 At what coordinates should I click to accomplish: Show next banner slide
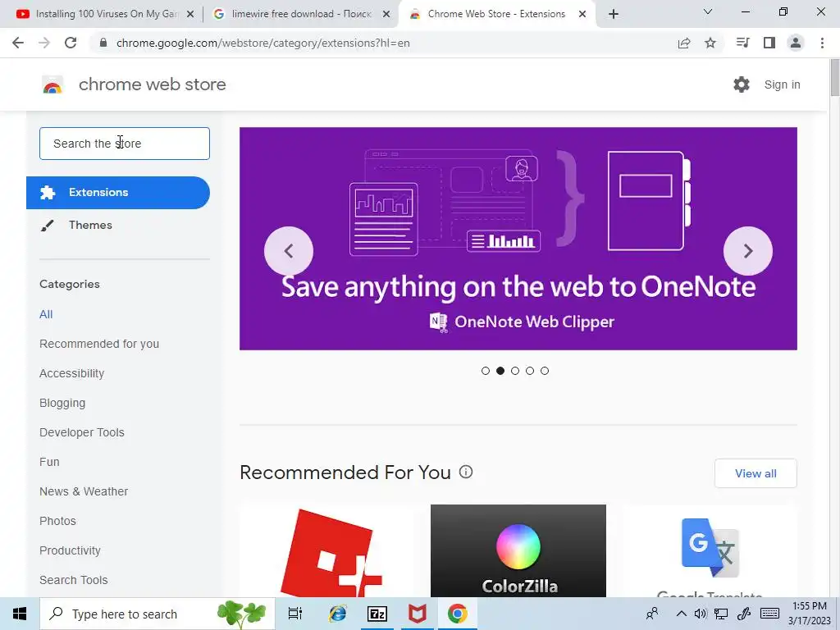click(748, 251)
